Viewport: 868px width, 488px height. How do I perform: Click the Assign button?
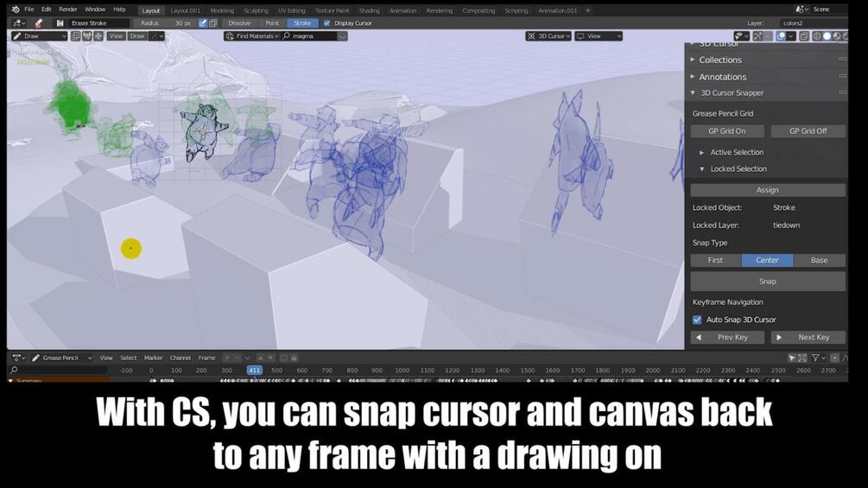(768, 190)
